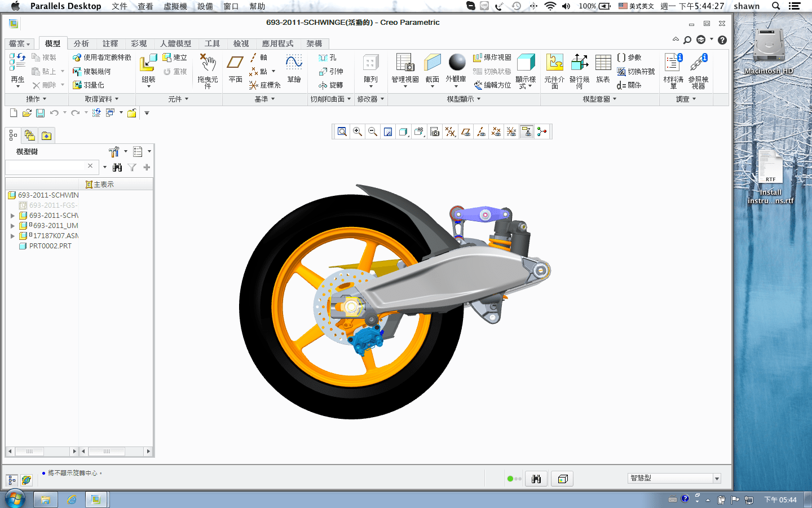The width and height of the screenshot is (812, 508).
Task: Toggle datum plane display in view toolbar
Action: click(466, 132)
